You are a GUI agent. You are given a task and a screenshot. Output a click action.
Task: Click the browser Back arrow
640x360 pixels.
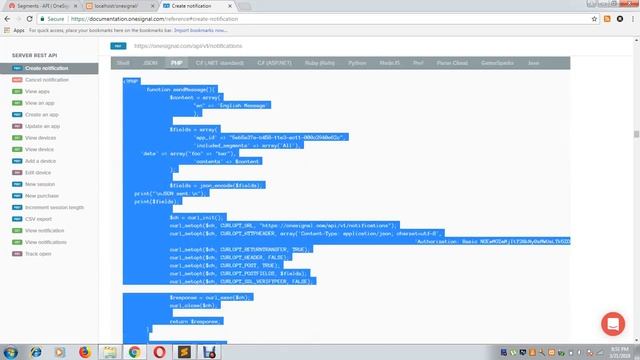coord(7,19)
